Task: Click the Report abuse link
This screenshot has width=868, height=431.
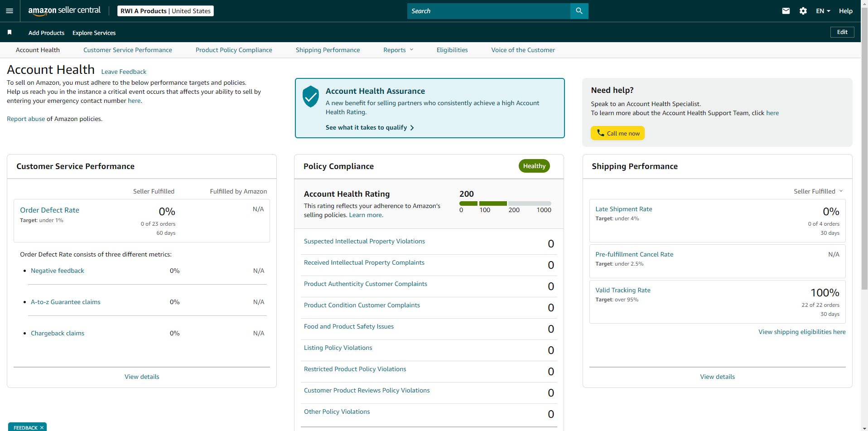Action: (26, 119)
